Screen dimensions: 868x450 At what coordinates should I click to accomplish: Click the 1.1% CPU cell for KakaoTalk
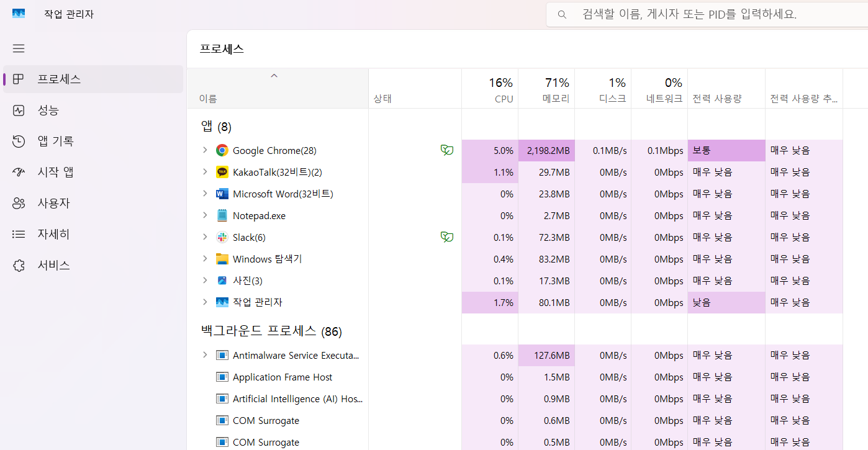(x=490, y=172)
